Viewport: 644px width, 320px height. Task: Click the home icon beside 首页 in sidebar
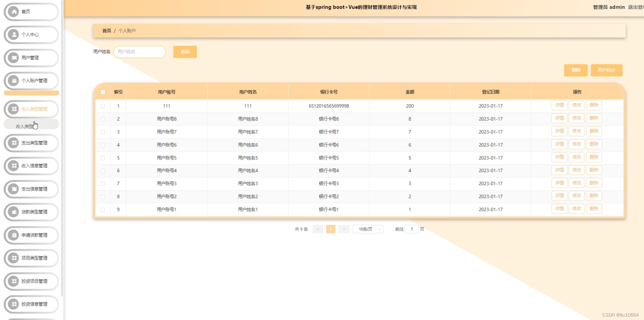point(14,12)
